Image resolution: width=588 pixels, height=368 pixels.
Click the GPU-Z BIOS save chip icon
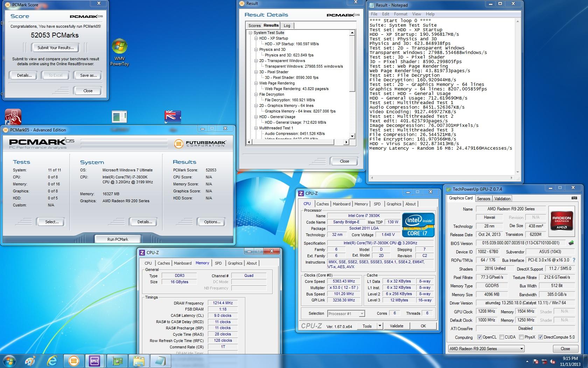click(571, 243)
